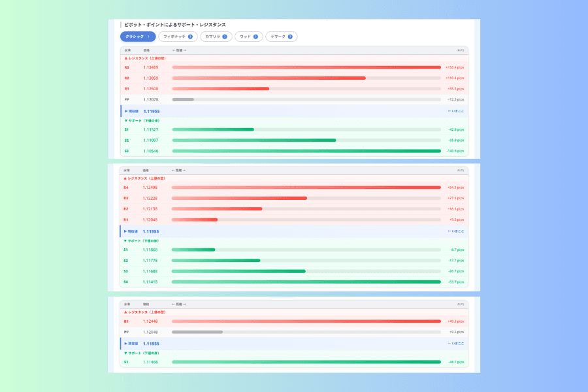Choose the ウッド pivot method
Image resolution: width=588 pixels, height=392 pixels.
(249, 37)
